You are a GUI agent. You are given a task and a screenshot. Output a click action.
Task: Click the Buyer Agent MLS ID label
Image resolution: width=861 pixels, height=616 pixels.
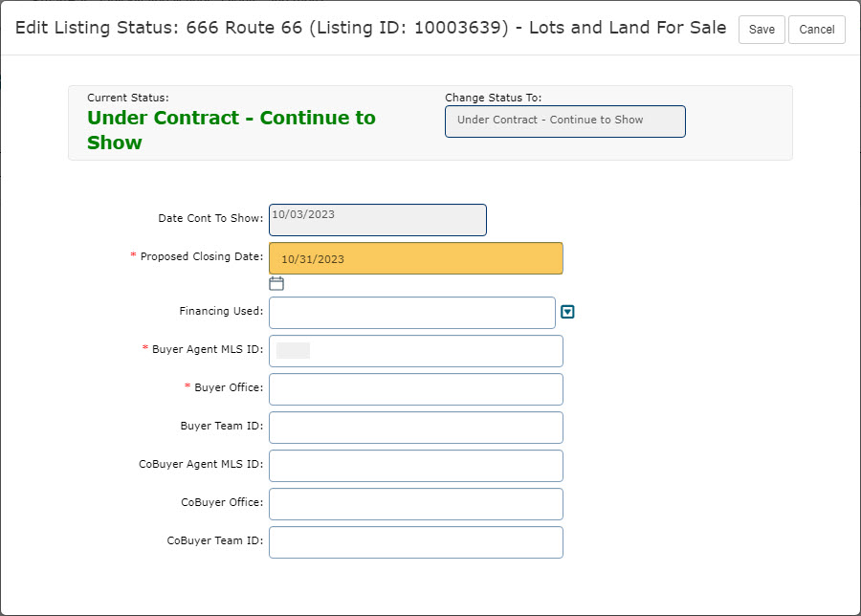(207, 349)
